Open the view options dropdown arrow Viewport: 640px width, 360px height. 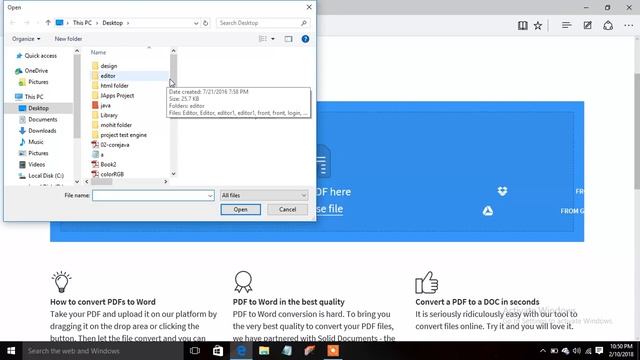(273, 39)
